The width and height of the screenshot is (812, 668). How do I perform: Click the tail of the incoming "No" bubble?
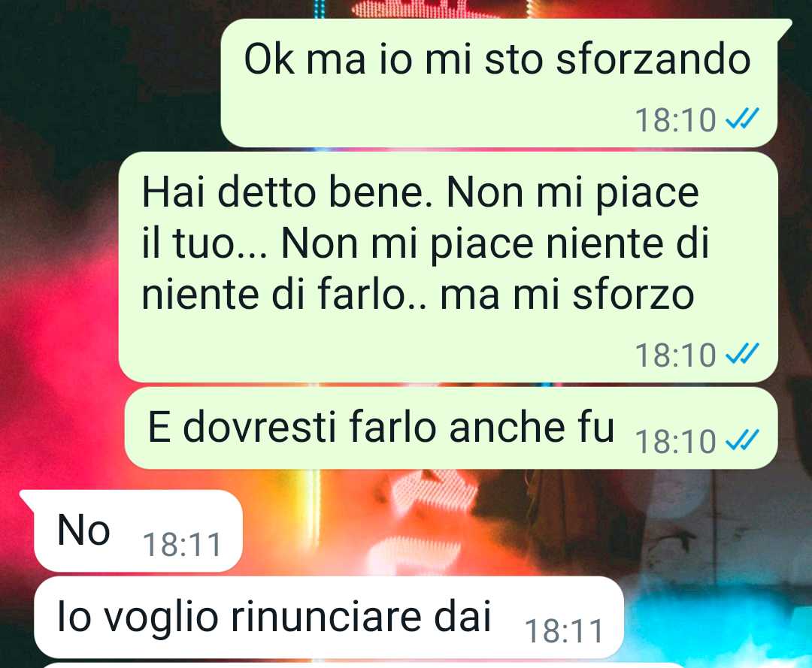(x=27, y=500)
